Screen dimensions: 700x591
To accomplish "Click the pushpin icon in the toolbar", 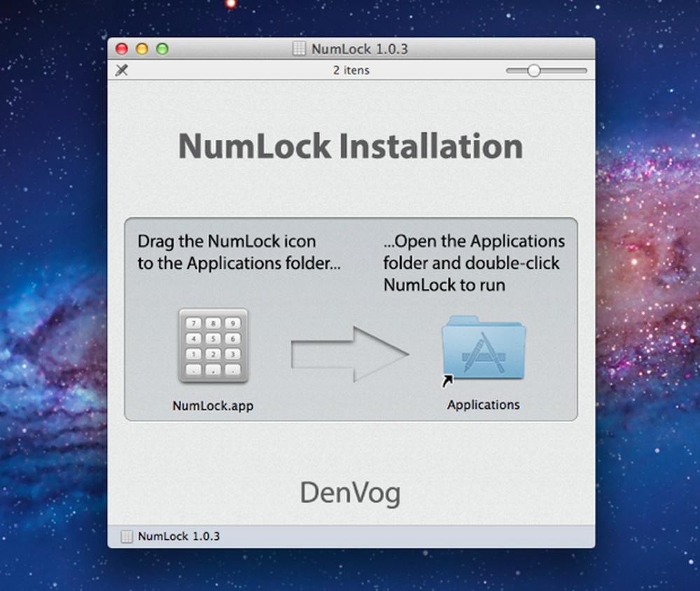I will 122,70.
